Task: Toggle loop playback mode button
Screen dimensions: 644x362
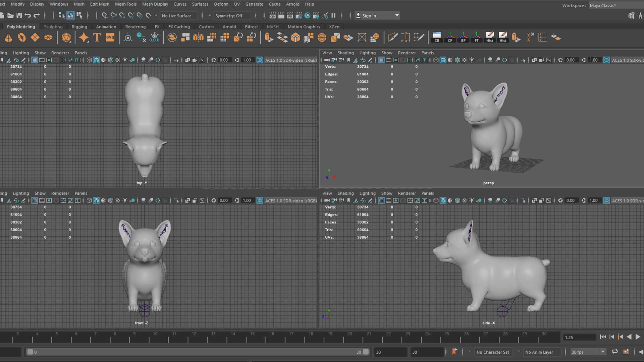Action: coord(614,352)
